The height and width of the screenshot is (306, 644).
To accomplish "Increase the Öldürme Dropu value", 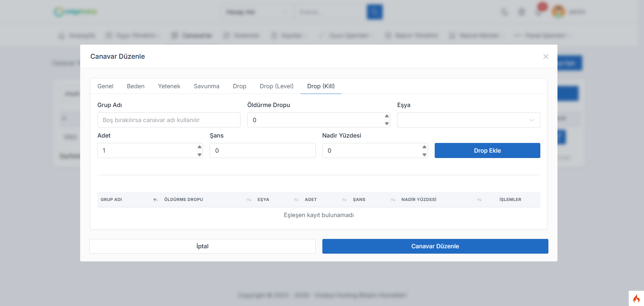I will (387, 116).
